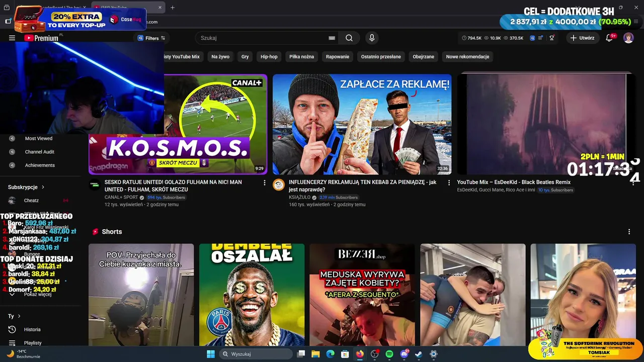Open Spotify from the taskbar
The height and width of the screenshot is (362, 644).
[389, 354]
